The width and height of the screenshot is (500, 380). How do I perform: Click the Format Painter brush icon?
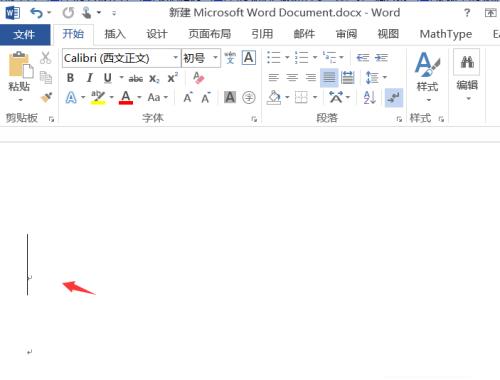(x=46, y=98)
